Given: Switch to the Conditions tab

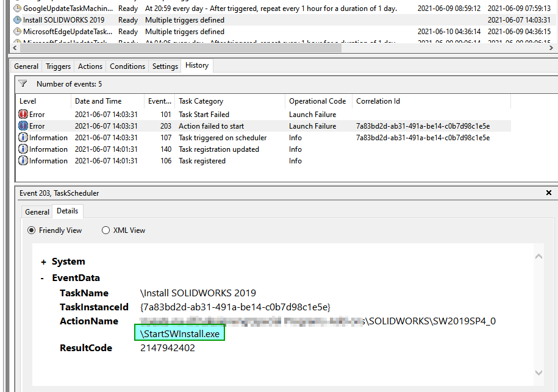Looking at the screenshot, I should [127, 66].
